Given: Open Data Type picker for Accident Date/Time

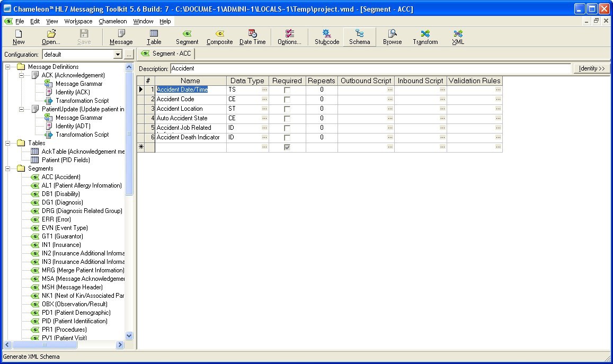Looking at the screenshot, I should pyautogui.click(x=265, y=90).
